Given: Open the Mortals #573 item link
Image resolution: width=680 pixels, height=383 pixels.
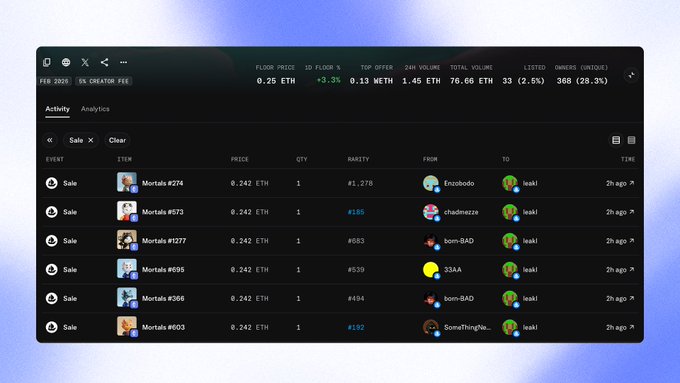Looking at the screenshot, I should 163,212.
